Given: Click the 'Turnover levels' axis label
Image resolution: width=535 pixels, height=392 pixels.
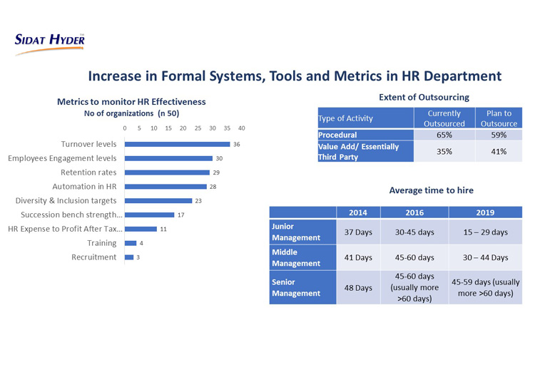Looking at the screenshot, I should point(88,144).
